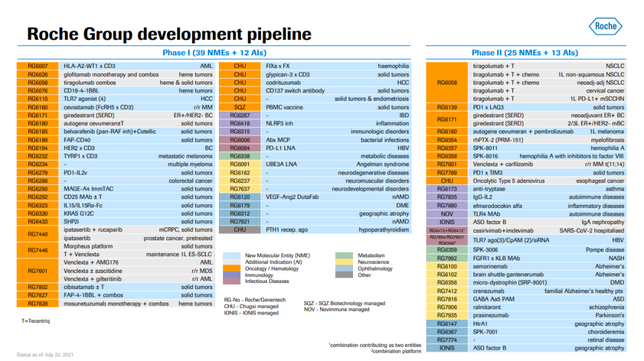
Task: Click the RG6007 code cell
Action: (38, 66)
